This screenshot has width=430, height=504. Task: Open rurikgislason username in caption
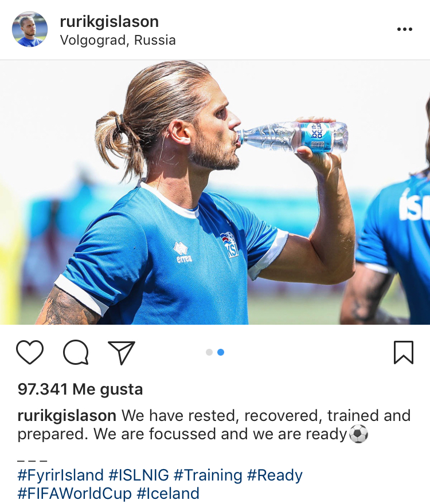[x=67, y=416]
